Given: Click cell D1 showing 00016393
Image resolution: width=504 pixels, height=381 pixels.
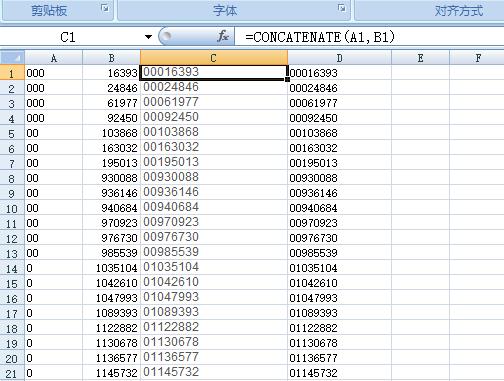Looking at the screenshot, I should (339, 72).
